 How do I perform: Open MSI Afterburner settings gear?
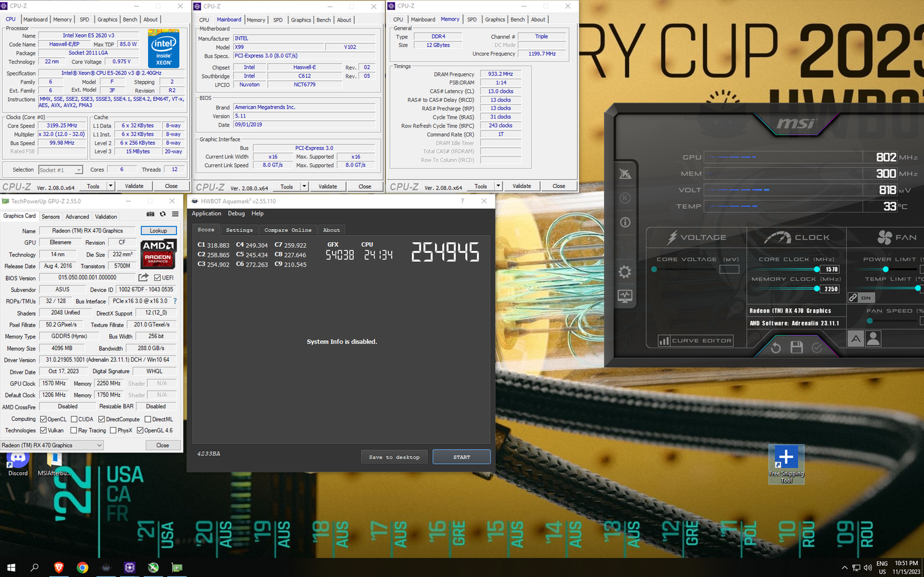click(625, 272)
